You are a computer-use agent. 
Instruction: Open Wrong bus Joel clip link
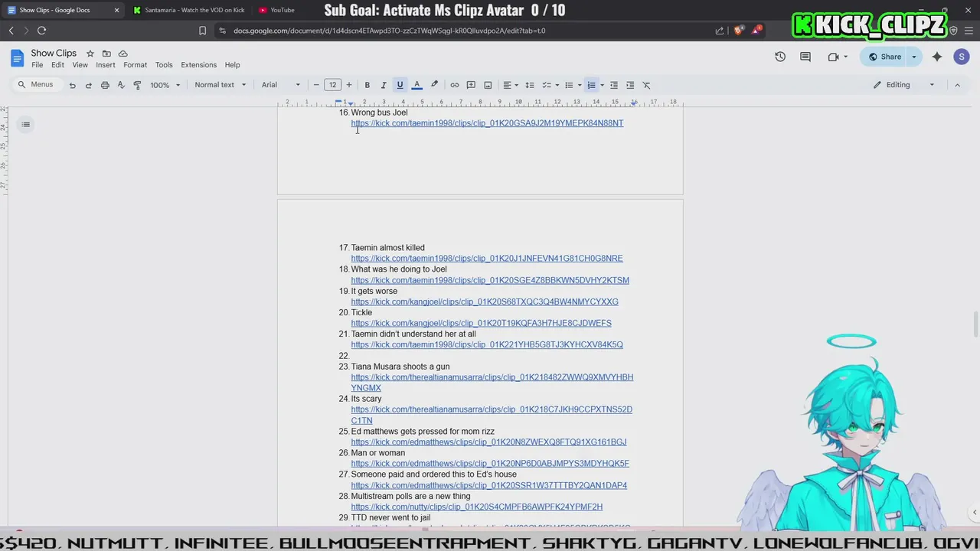[487, 123]
